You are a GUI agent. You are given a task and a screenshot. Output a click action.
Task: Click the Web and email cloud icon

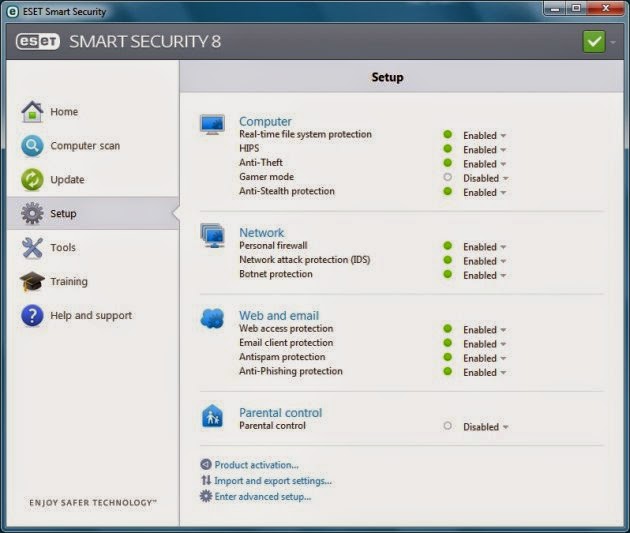tap(212, 319)
